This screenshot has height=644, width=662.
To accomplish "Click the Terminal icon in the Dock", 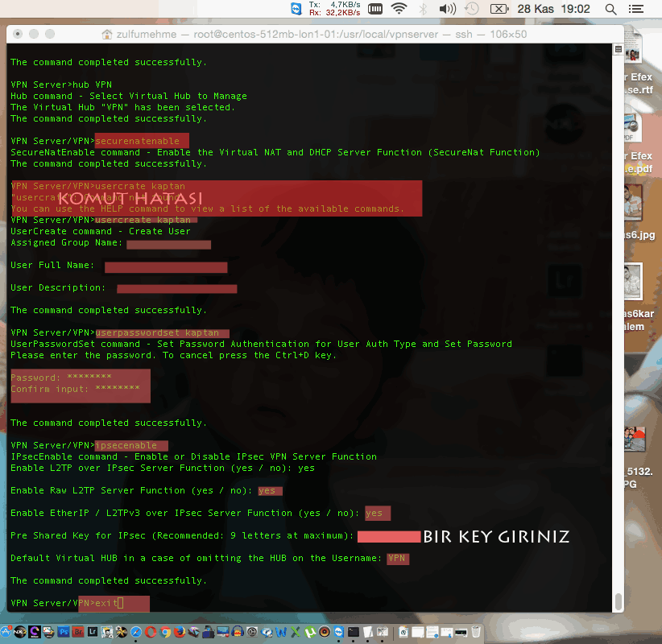I will click(x=354, y=632).
